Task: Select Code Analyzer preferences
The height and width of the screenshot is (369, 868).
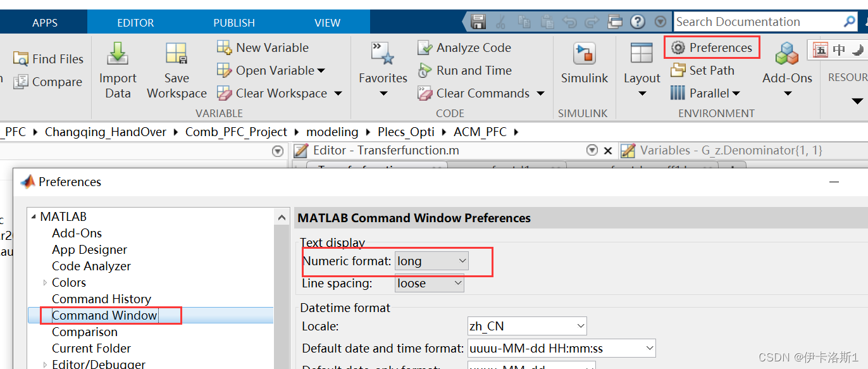Action: pos(91,266)
